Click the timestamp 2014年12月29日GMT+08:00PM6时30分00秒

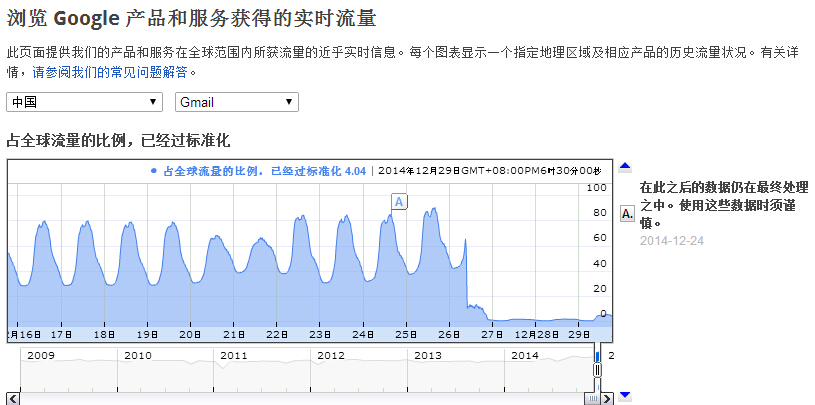(x=490, y=171)
